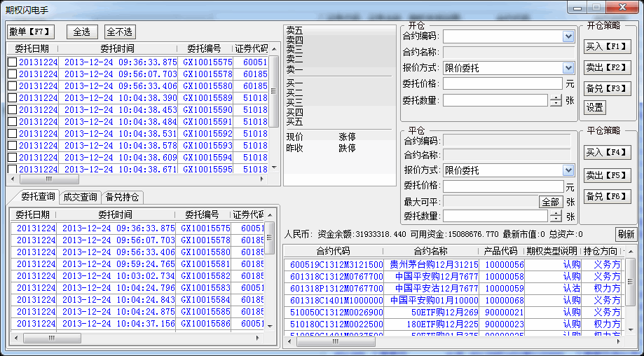This screenshot has height=356, width=644.
Task: Sort top order list by 委托时间 header
Action: (117, 48)
